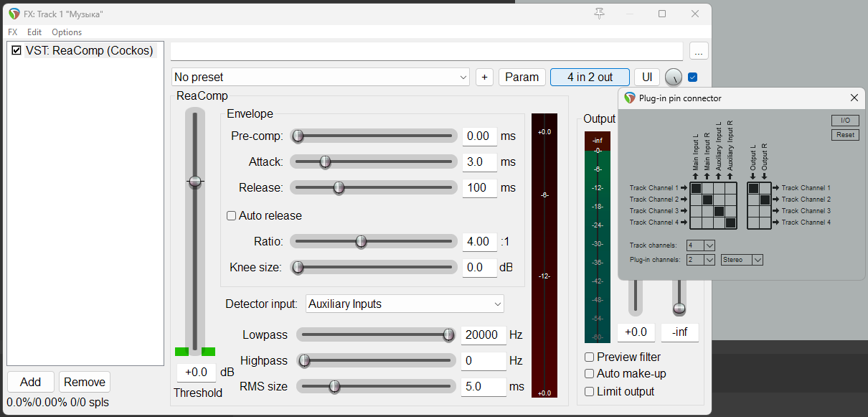Click the Ratio 4.00 field

[x=479, y=241]
